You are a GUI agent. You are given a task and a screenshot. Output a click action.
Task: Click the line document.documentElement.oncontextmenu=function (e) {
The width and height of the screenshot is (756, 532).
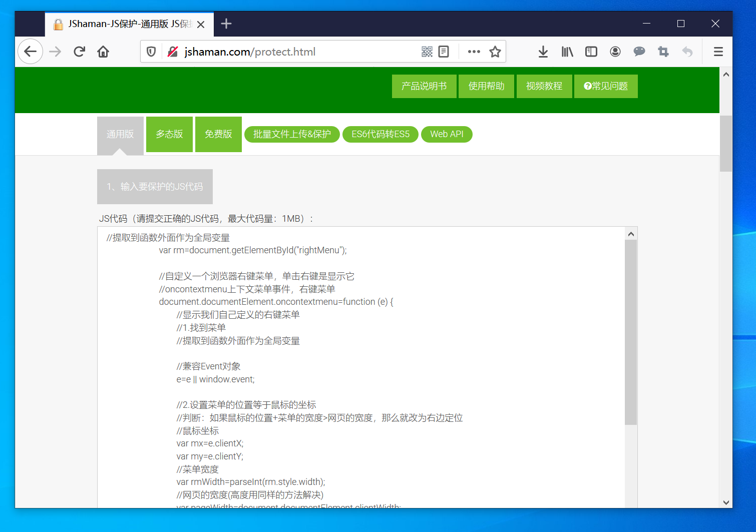click(276, 302)
